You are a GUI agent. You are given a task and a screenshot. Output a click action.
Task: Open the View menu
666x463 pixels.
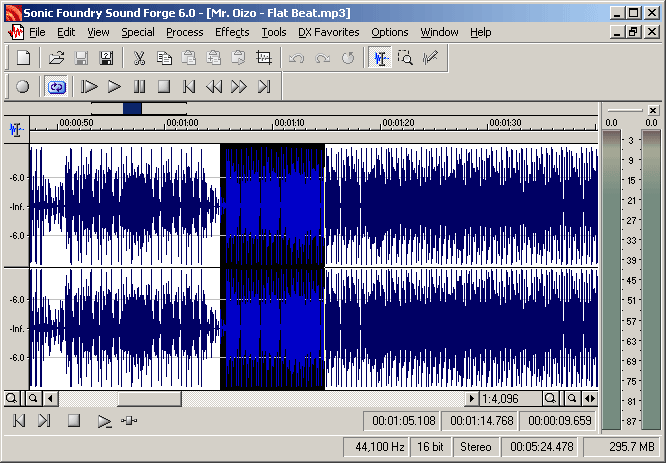pos(98,32)
